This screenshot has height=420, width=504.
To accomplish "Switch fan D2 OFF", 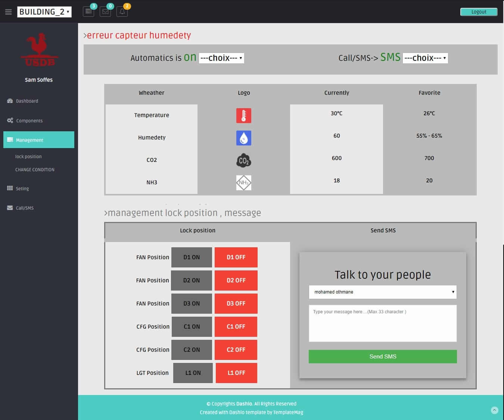I will 236,280.
